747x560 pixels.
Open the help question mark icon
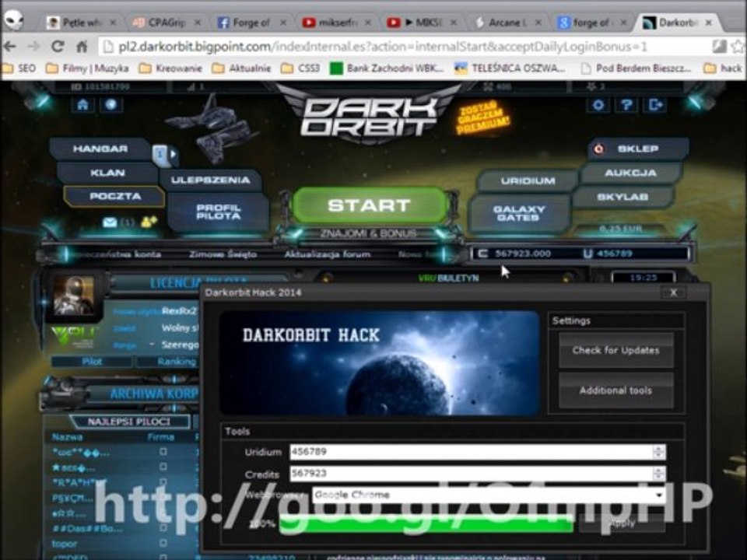pyautogui.click(x=627, y=105)
